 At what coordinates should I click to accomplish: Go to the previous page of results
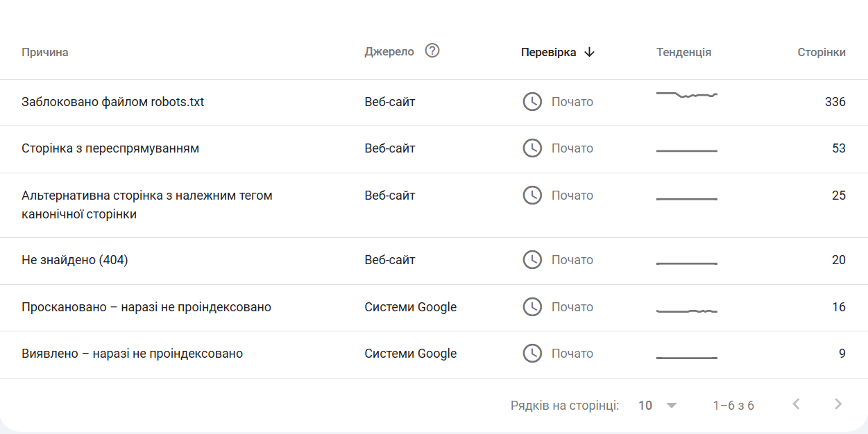click(x=796, y=404)
